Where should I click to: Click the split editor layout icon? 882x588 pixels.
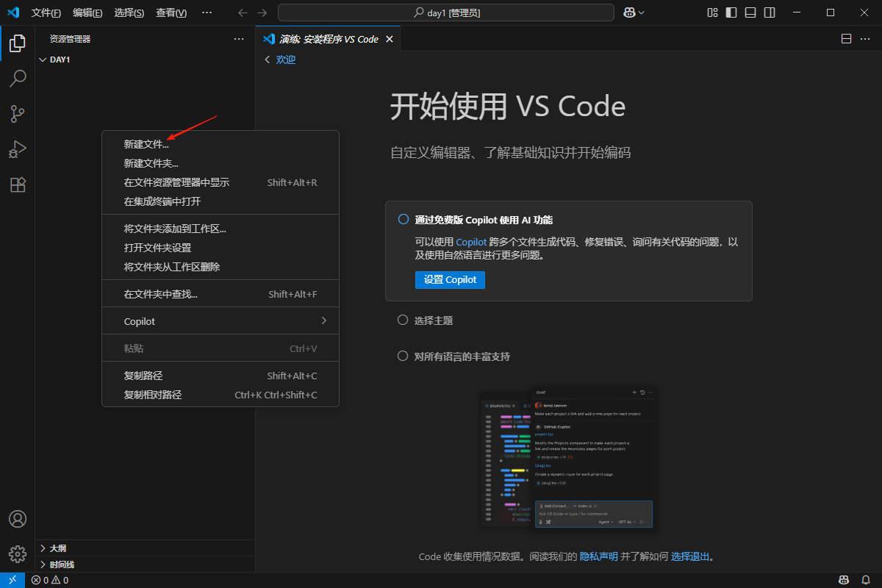[846, 39]
